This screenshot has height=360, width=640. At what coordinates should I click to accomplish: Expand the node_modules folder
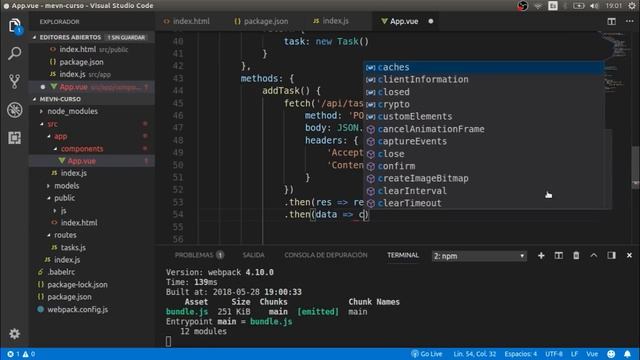click(x=72, y=111)
